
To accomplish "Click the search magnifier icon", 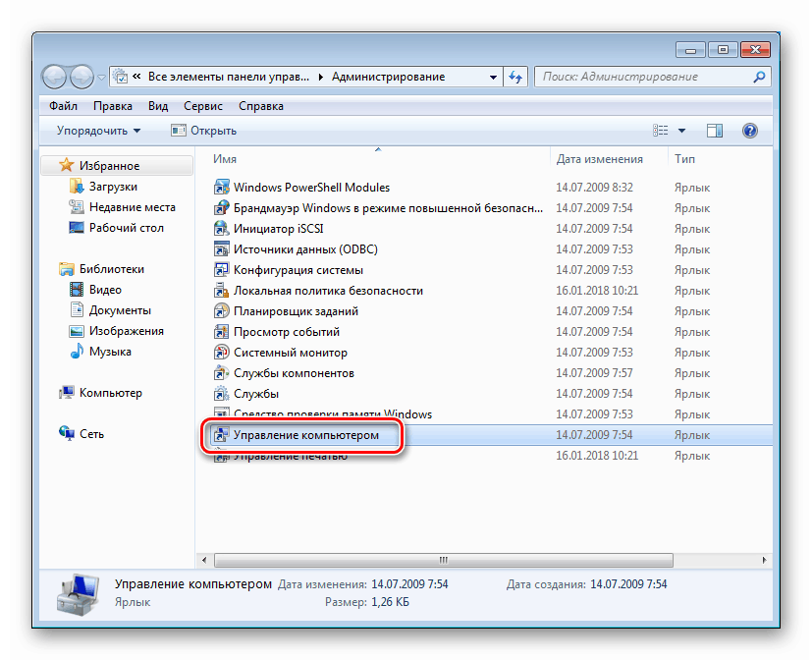I will pos(759,77).
